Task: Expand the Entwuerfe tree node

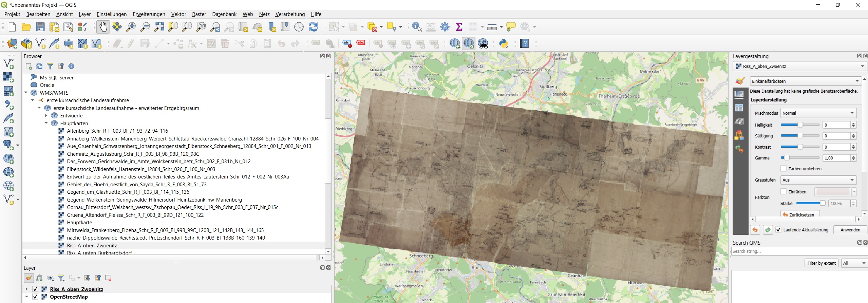Action: tap(46, 116)
